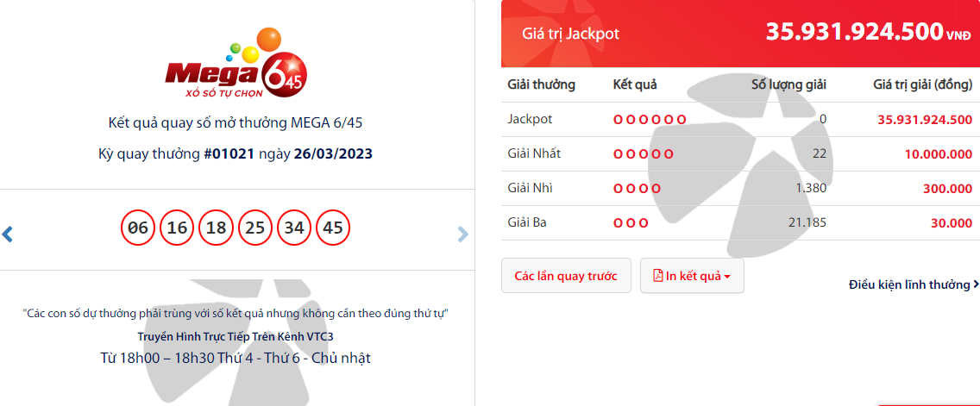This screenshot has height=406, width=980.
Task: Click the Giải Ba prize value 30.000
Action: pyautogui.click(x=952, y=222)
